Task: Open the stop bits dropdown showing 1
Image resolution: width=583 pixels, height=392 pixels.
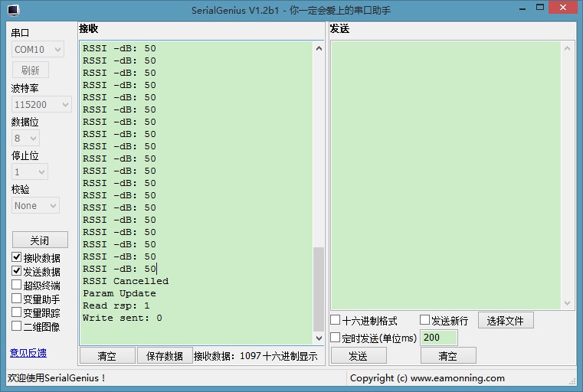Action: (29, 172)
